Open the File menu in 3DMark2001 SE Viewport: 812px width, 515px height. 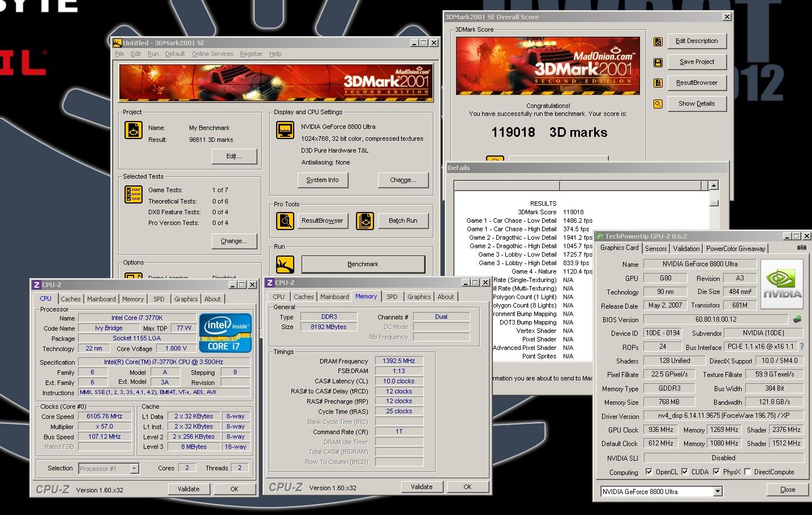(119, 54)
